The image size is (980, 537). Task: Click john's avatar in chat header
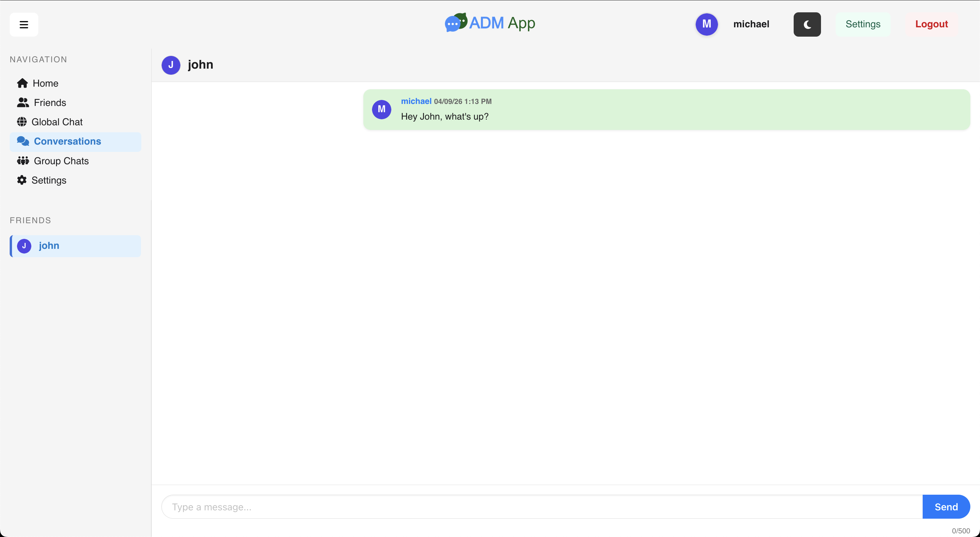click(171, 65)
